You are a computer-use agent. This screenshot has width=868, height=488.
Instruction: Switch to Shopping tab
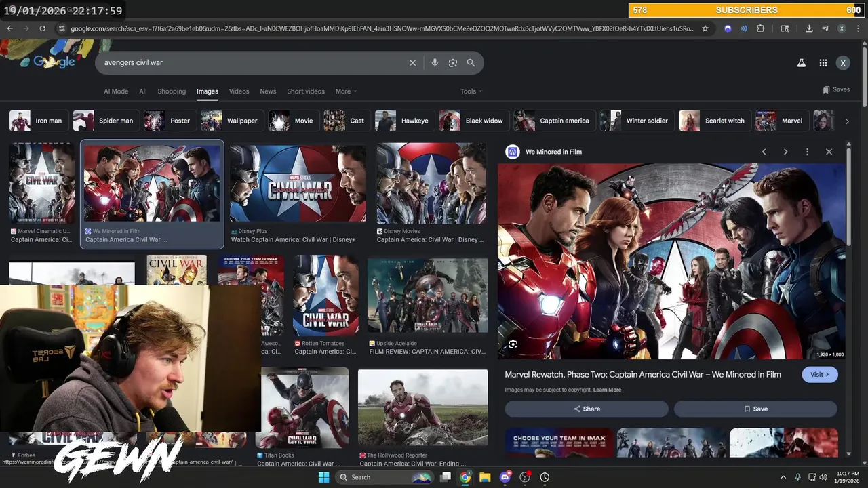[172, 91]
